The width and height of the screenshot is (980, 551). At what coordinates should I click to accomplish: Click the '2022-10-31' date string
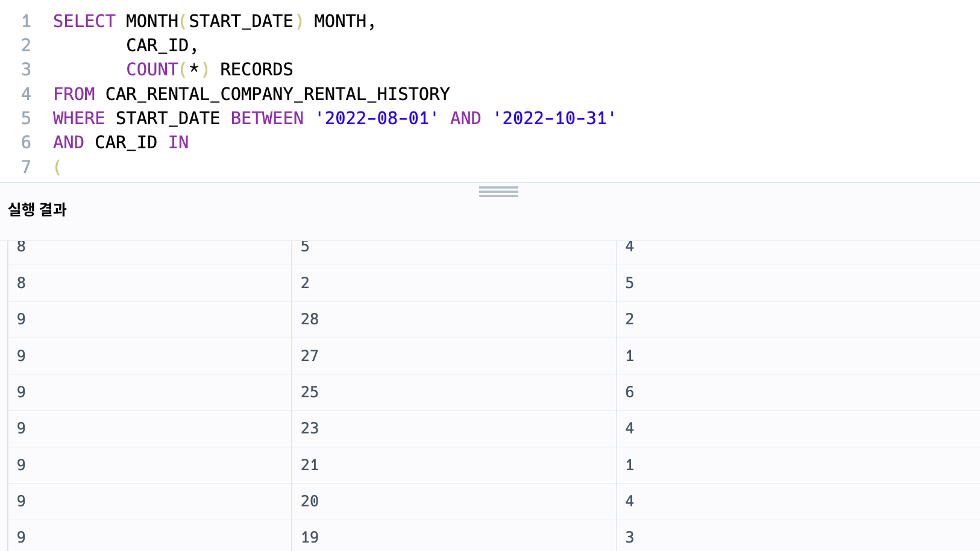(x=554, y=118)
